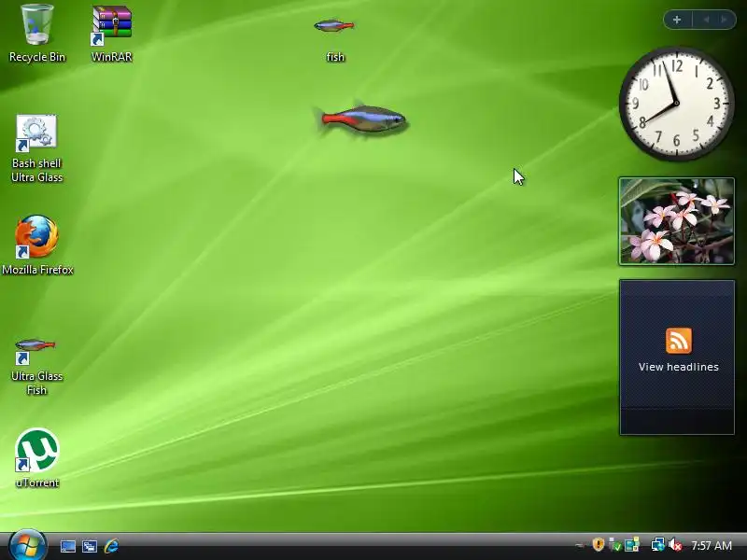The width and height of the screenshot is (747, 560).
Task: Click the muted volume speaker tray icon
Action: pyautogui.click(x=675, y=544)
